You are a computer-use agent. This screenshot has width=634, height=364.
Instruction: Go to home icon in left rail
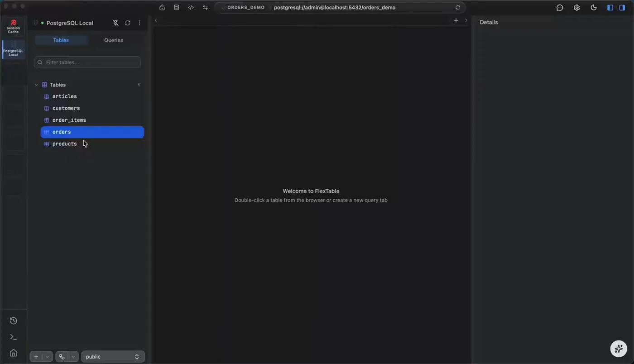click(14, 353)
